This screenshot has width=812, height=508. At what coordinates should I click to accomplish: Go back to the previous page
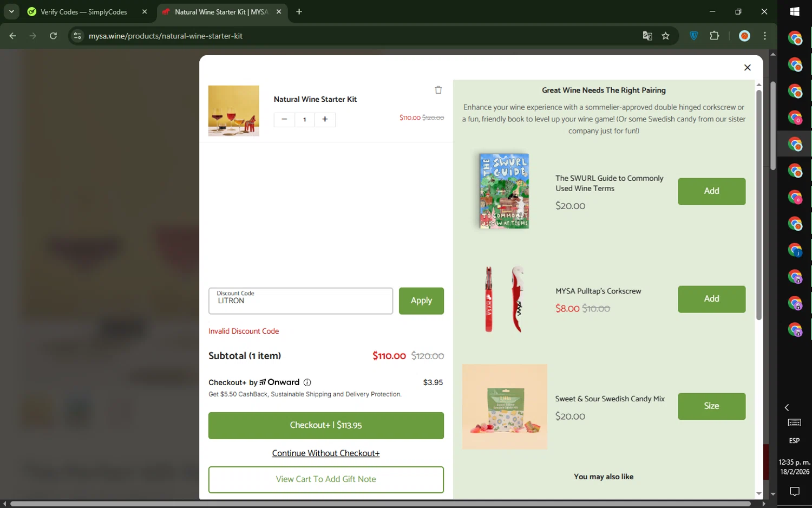coord(13,36)
